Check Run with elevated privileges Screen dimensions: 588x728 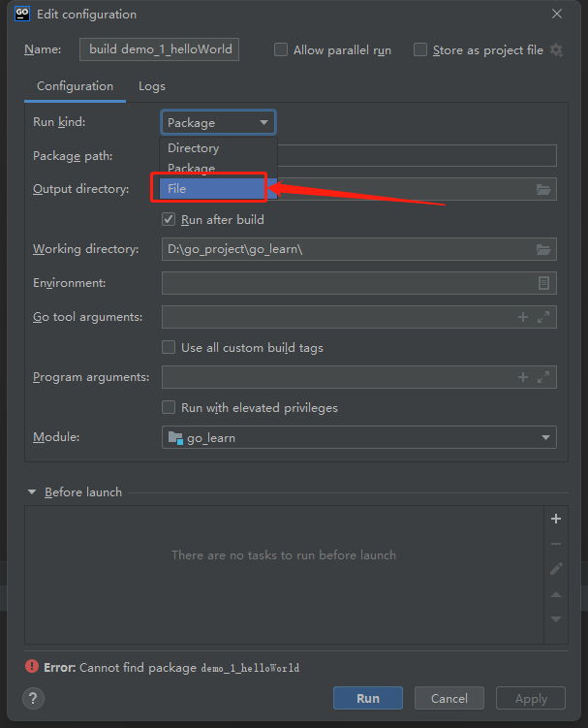(169, 407)
